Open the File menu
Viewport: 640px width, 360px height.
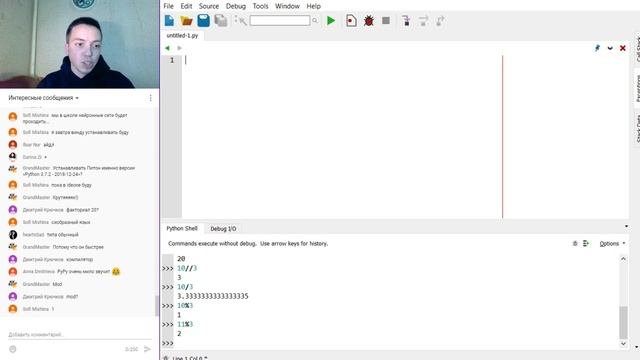pos(169,6)
